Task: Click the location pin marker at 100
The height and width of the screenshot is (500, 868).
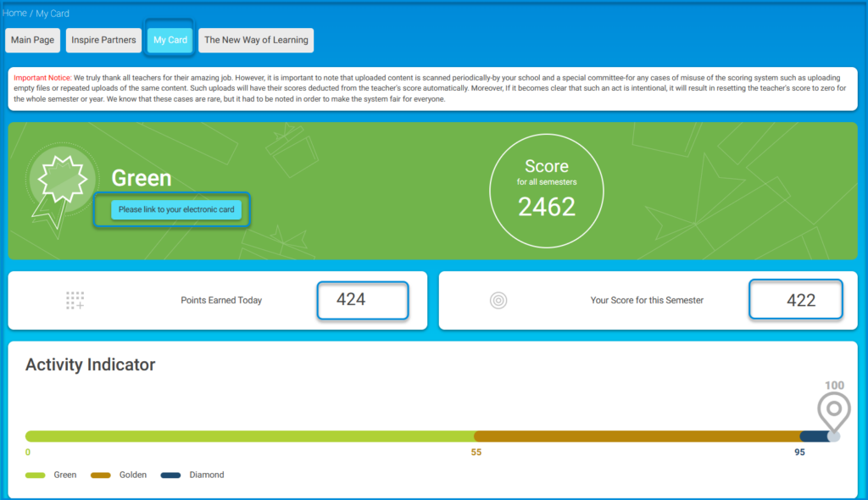Action: coord(834,413)
